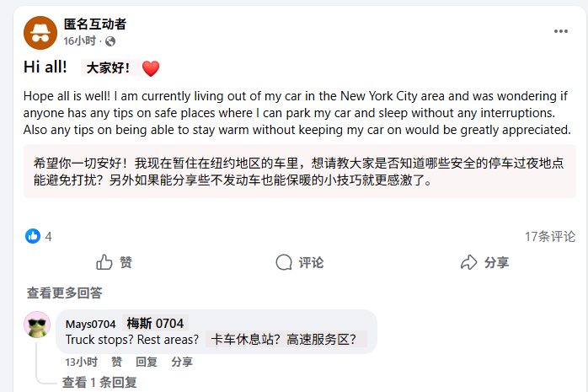
Task: Click the Mays0704 commenter avatar
Action: pos(37,325)
